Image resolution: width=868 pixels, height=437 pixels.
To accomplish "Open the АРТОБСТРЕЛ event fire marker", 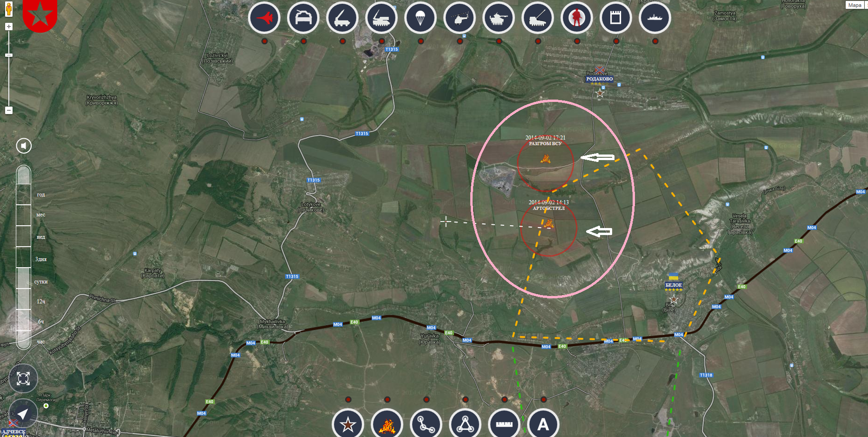I will [x=549, y=224].
